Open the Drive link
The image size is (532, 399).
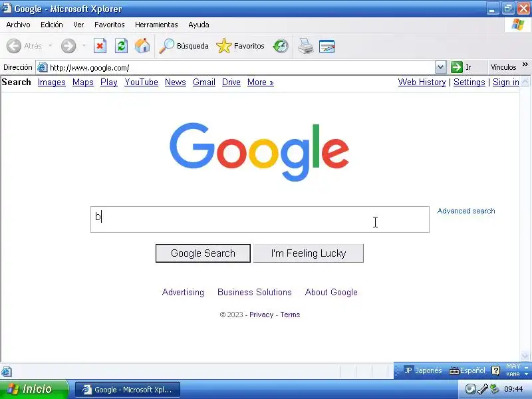tap(231, 82)
